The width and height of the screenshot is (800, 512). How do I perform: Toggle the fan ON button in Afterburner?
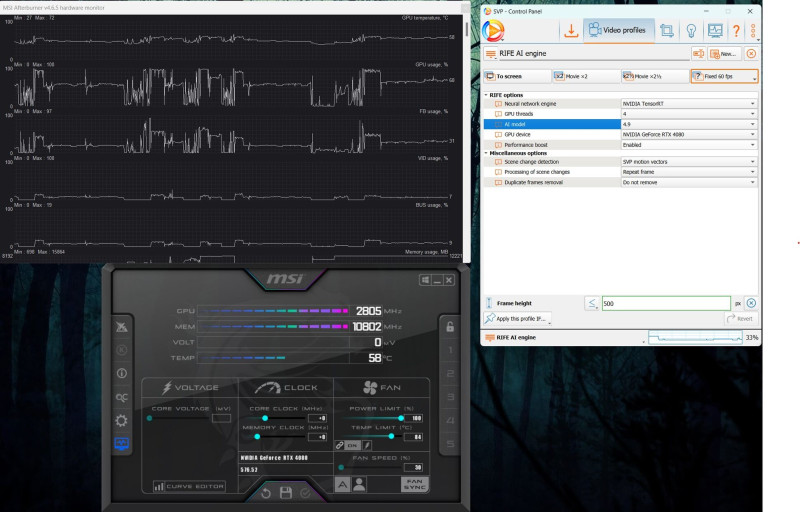tap(353, 445)
